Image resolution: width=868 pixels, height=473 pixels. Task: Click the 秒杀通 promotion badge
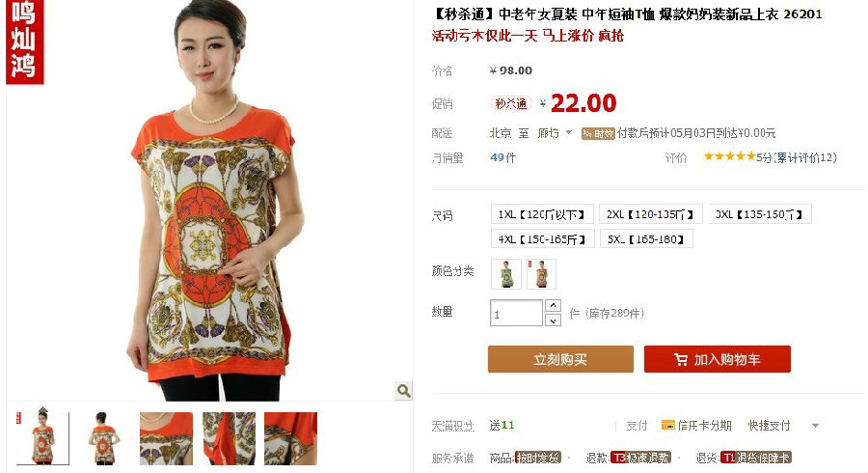510,103
